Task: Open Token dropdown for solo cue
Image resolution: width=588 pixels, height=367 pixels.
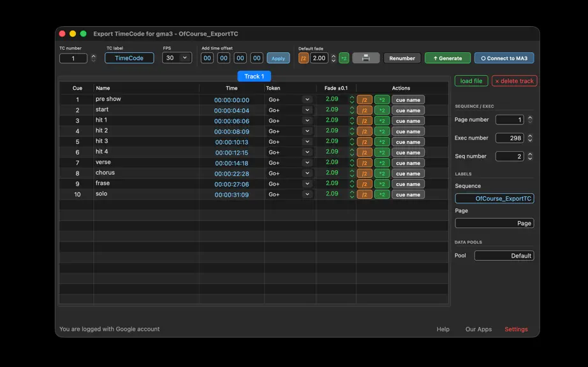Action: [x=307, y=194]
